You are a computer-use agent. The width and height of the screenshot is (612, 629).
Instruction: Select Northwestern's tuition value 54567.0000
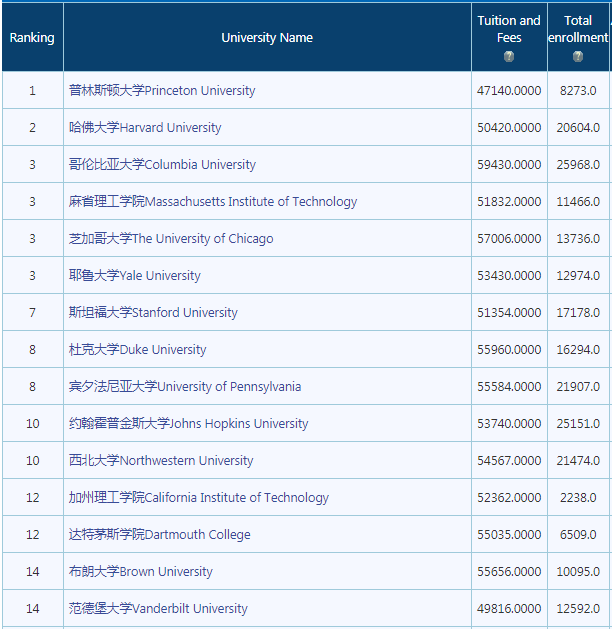[x=509, y=461]
